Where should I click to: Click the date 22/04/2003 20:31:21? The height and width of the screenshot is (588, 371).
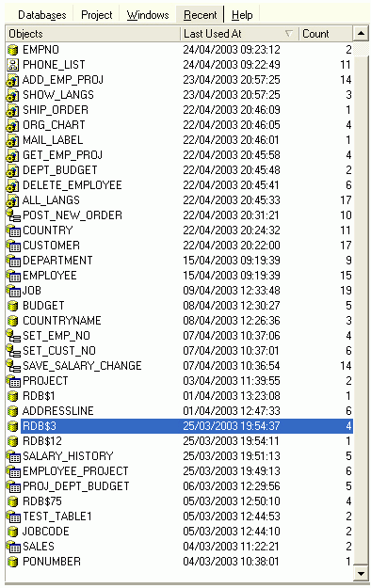(x=232, y=215)
